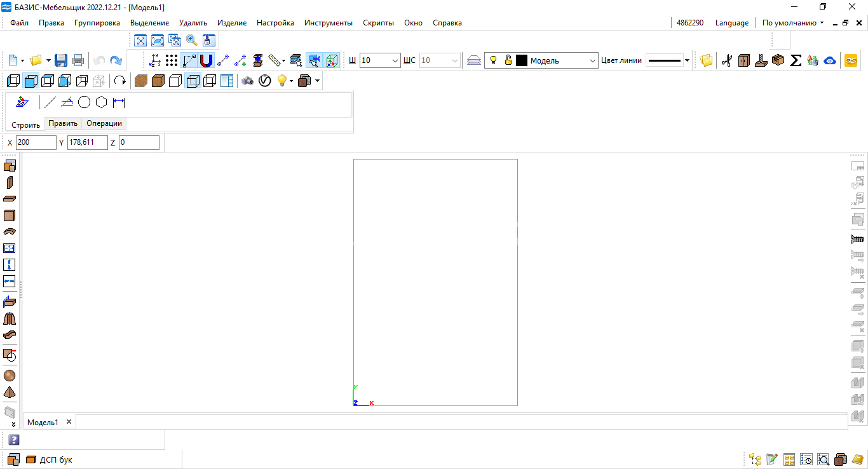
Task: Select the circle drawing tool
Action: (x=84, y=102)
